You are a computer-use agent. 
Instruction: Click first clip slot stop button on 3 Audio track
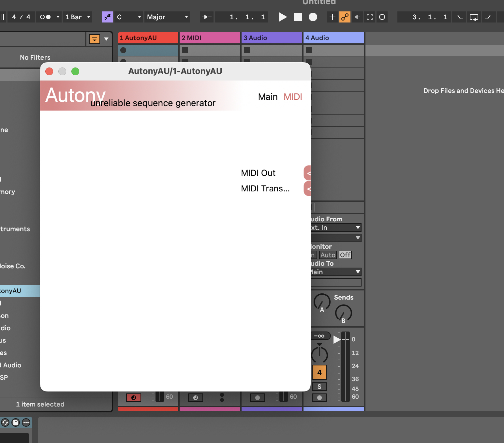(x=247, y=50)
